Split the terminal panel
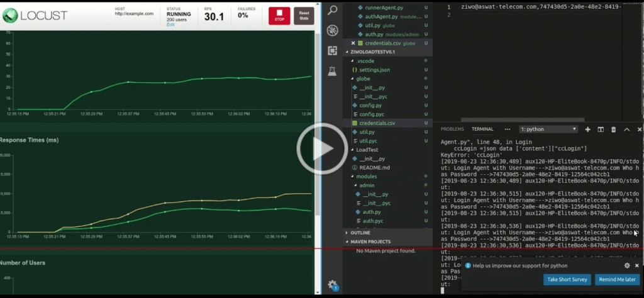 (601, 130)
